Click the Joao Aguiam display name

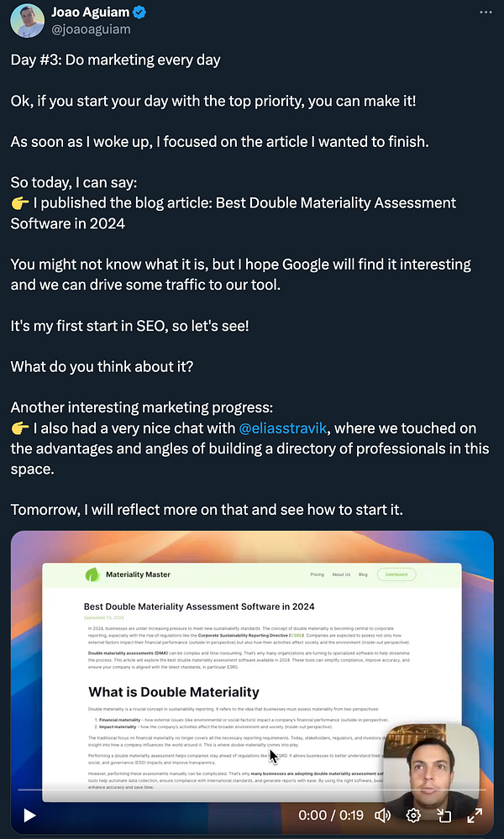tap(91, 13)
